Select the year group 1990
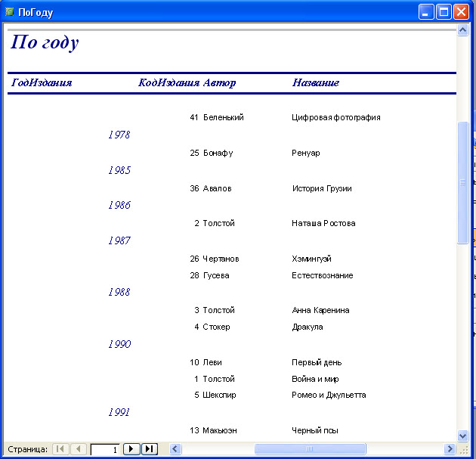The width and height of the screenshot is (476, 459). tap(119, 344)
